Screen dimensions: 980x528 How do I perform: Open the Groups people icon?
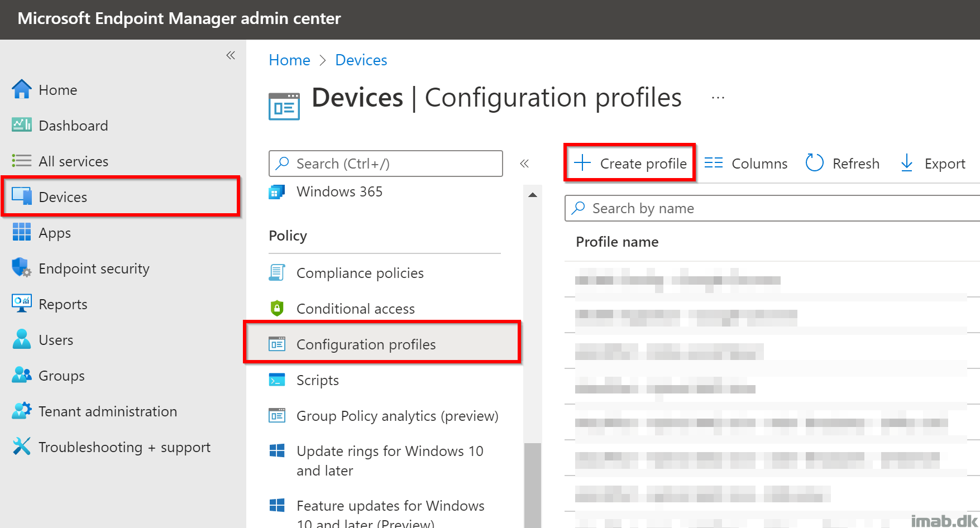(x=22, y=375)
